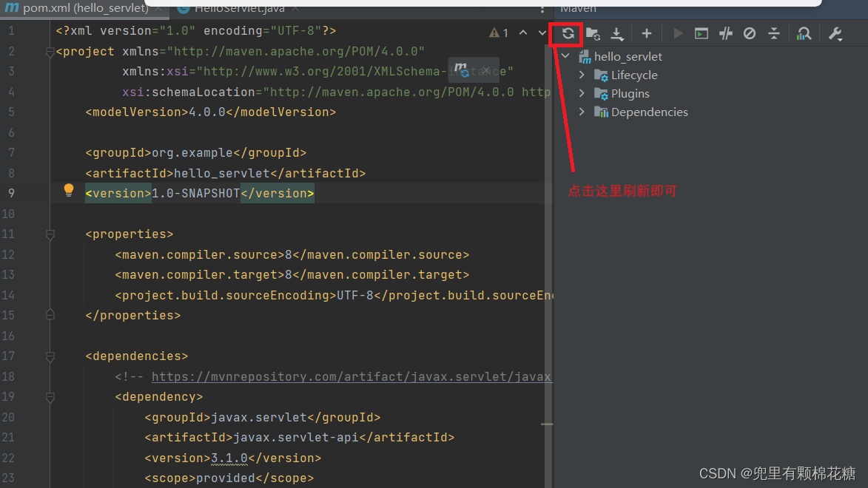The width and height of the screenshot is (868, 488).
Task: Click the warning count indicator
Action: point(499,33)
